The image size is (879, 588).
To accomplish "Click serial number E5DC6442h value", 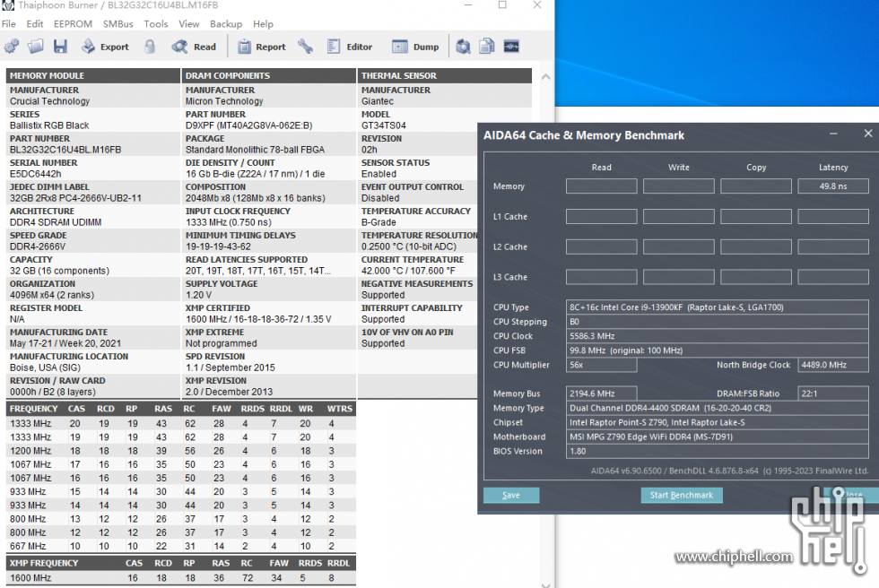I will click(x=35, y=174).
